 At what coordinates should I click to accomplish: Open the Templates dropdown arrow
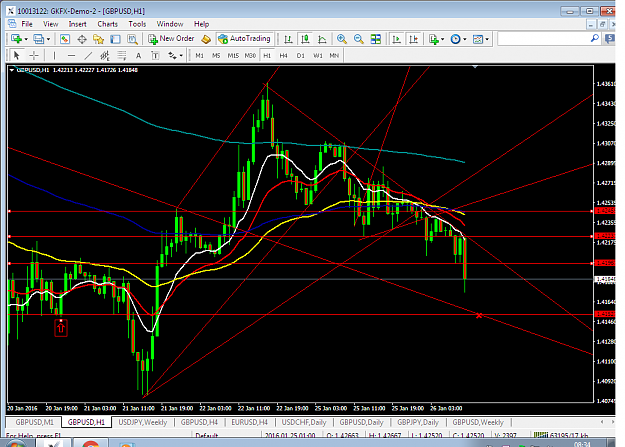(487, 39)
